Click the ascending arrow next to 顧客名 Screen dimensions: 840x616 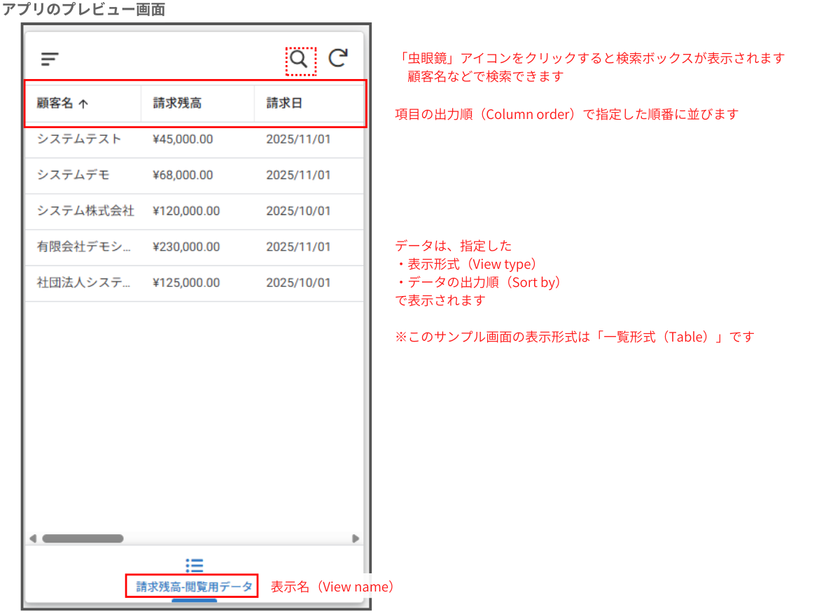pyautogui.click(x=82, y=103)
